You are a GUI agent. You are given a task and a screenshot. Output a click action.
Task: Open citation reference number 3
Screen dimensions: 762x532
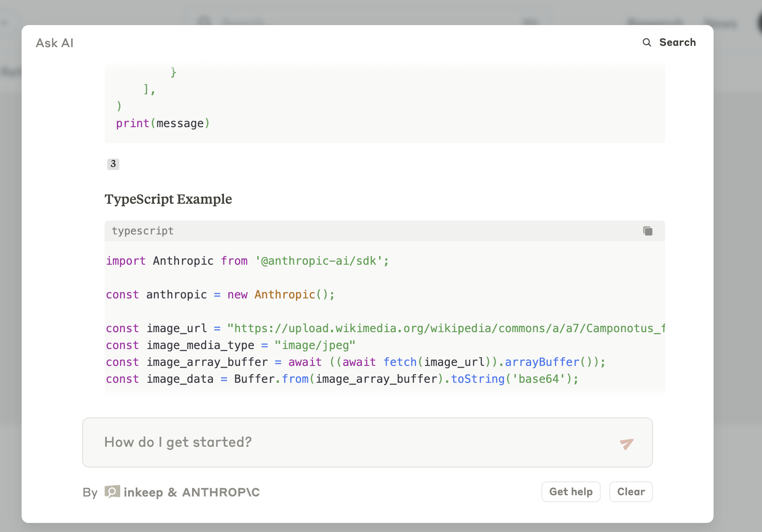pos(113,164)
